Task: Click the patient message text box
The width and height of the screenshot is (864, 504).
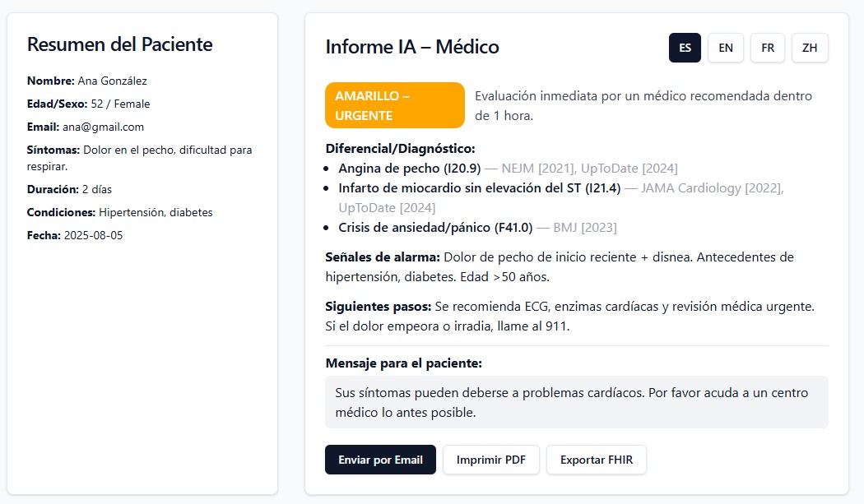Action: tap(576, 402)
